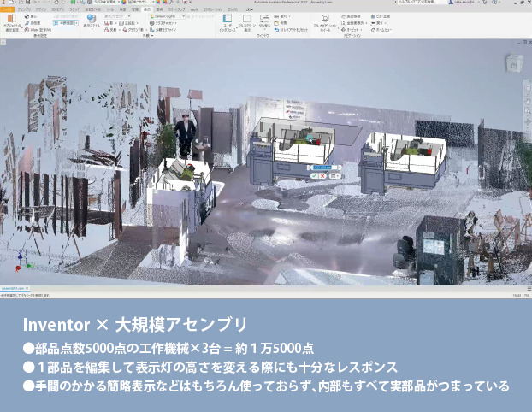
Task: Switch to Full Screen display
Action: click(246, 23)
